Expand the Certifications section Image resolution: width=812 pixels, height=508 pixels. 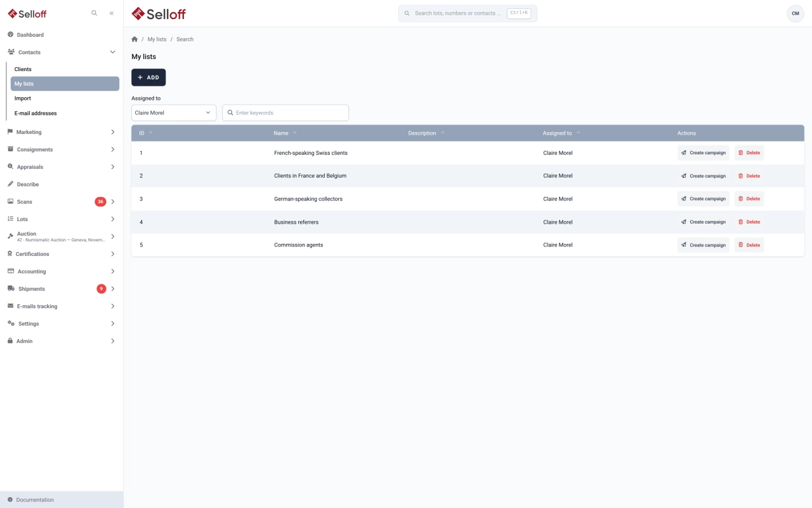62,254
